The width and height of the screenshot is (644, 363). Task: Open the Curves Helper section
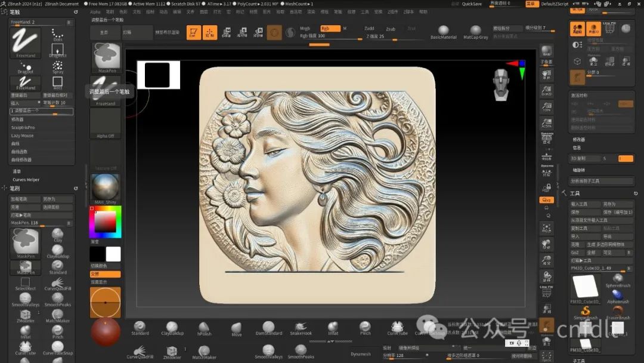point(26,179)
